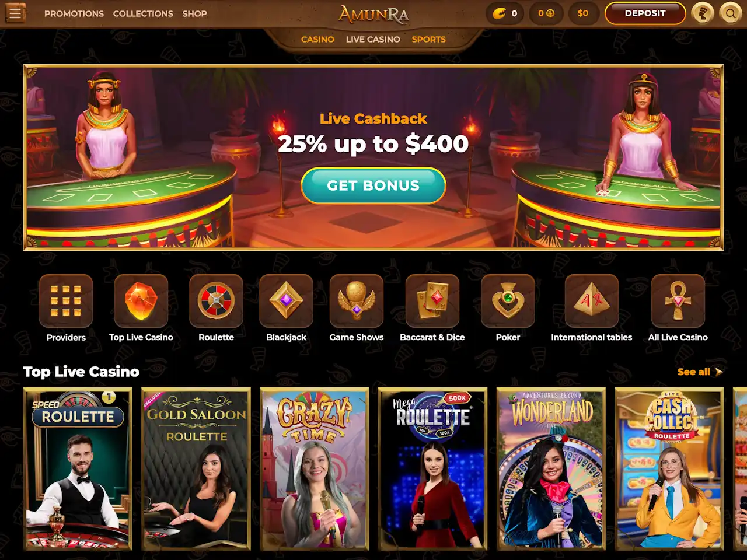Follow the See all link
The width and height of the screenshot is (747, 560).
[700, 372]
